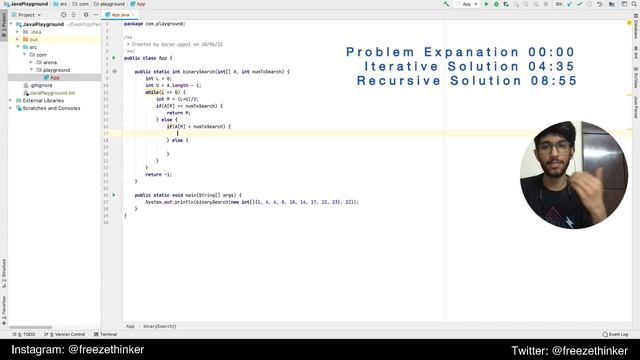The height and width of the screenshot is (360, 640).
Task: Click the src breadcrumb in navigation bar
Action: point(60,4)
